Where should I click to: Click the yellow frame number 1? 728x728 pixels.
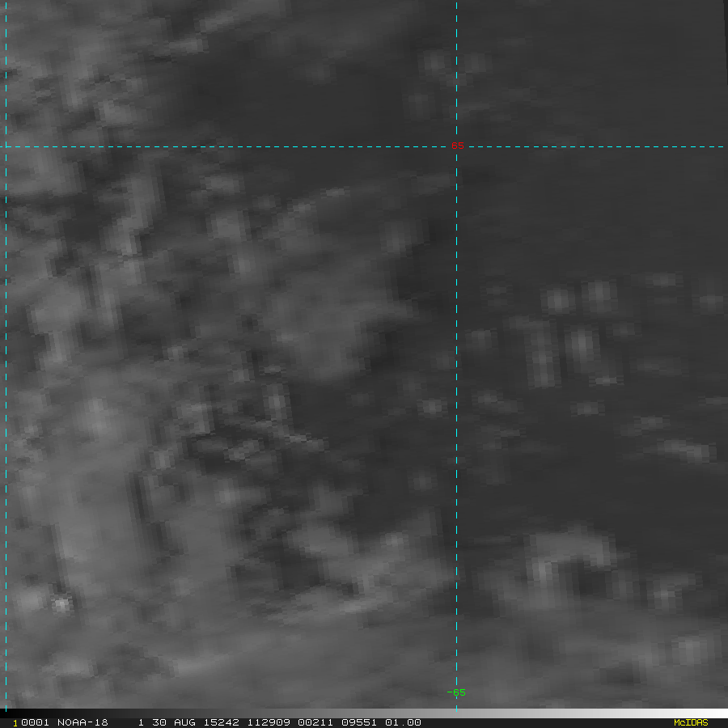(x=15, y=723)
